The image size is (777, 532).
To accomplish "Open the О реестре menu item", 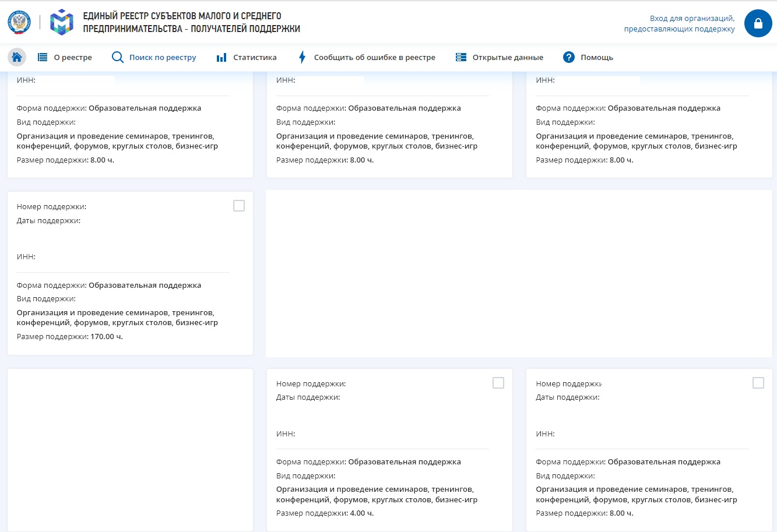I will point(73,57).
